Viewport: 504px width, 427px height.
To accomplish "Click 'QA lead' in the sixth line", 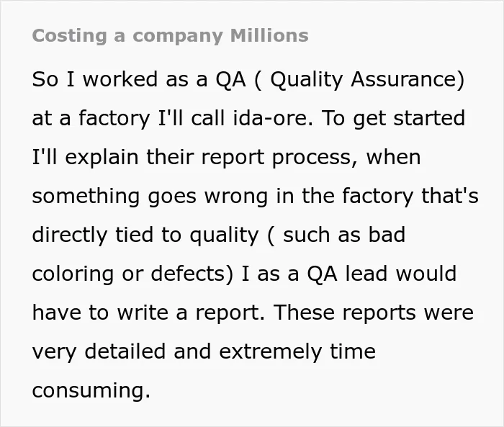I will click(347, 274).
